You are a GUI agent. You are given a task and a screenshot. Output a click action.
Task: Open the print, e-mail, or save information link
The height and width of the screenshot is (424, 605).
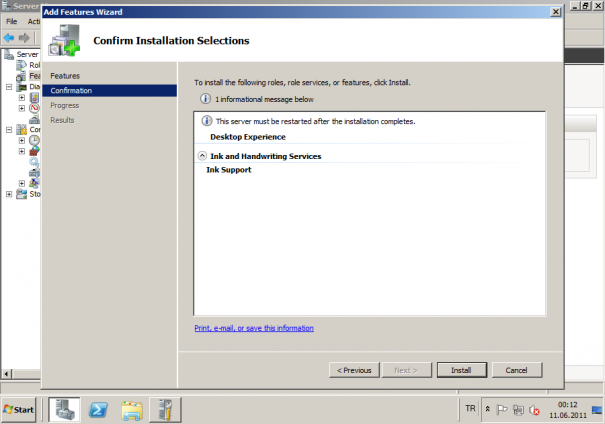[254, 328]
